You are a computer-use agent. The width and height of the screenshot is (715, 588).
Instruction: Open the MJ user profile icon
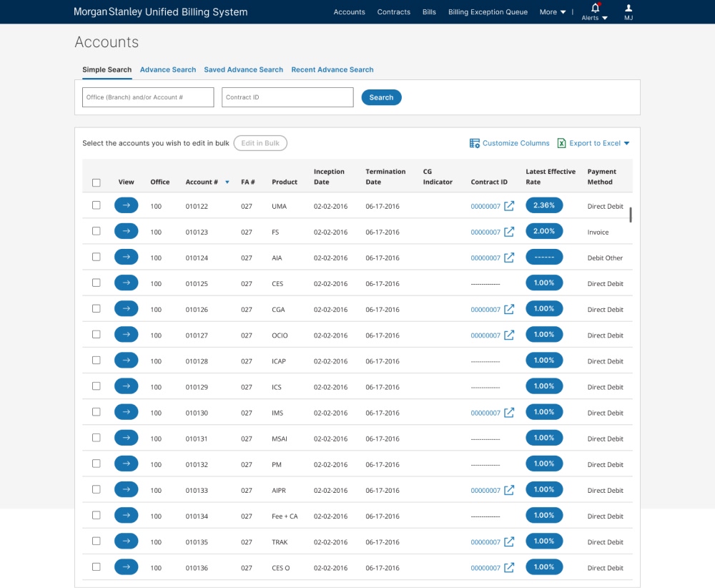[628, 8]
